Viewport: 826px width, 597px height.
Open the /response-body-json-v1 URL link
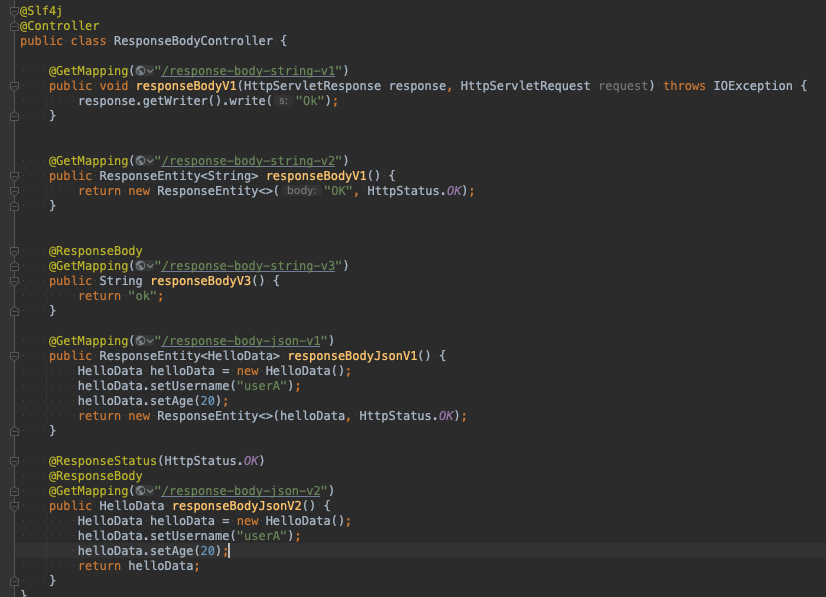[241, 341]
